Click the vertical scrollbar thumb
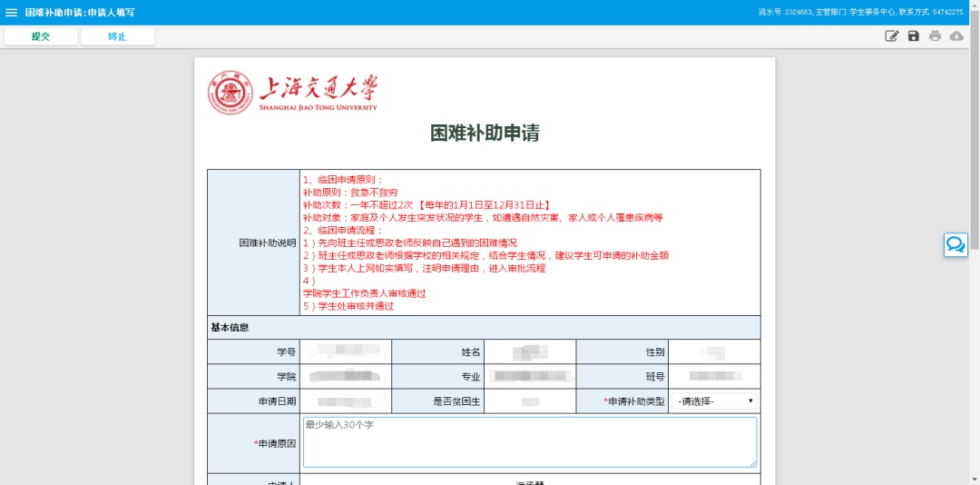The image size is (980, 485). pos(974,145)
